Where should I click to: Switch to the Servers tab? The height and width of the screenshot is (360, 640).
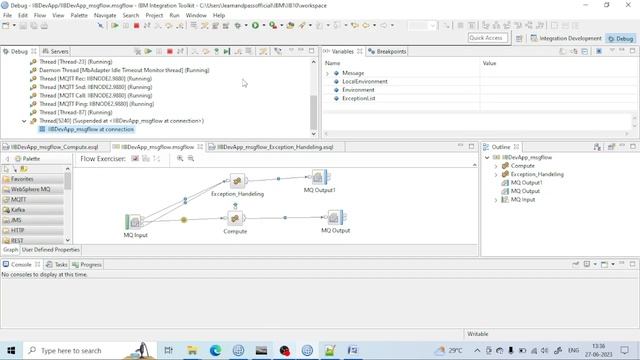coord(56,51)
